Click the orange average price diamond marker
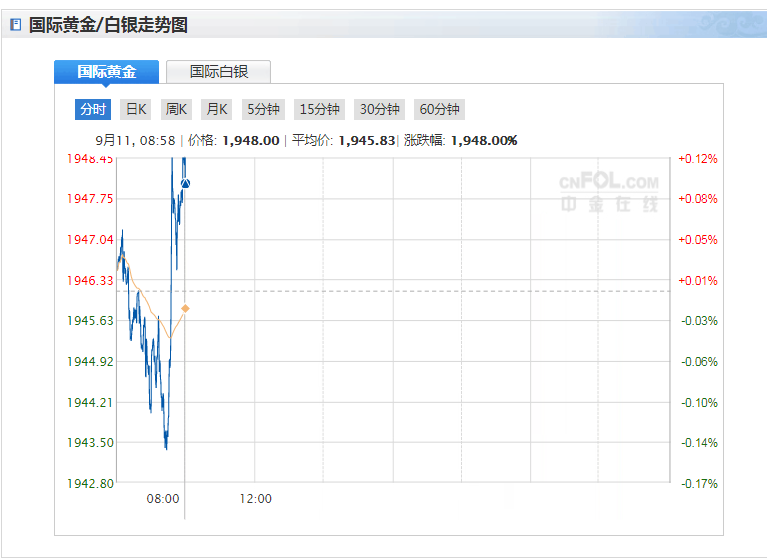The width and height of the screenshot is (767, 558). [x=185, y=308]
